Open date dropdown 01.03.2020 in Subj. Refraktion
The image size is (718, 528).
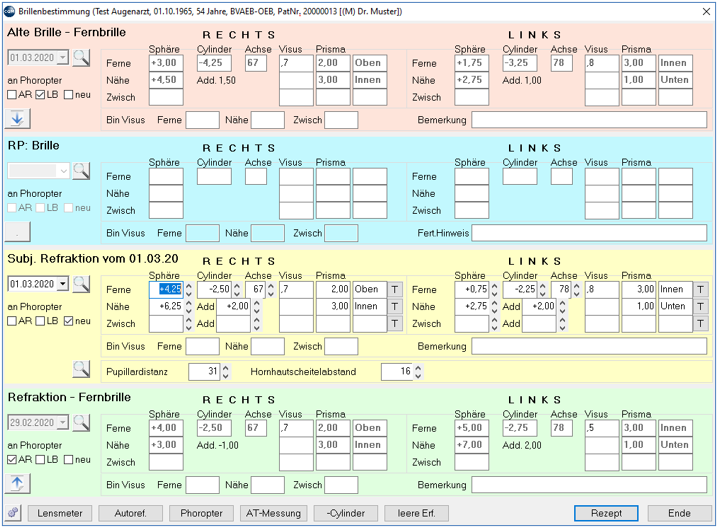tap(63, 284)
